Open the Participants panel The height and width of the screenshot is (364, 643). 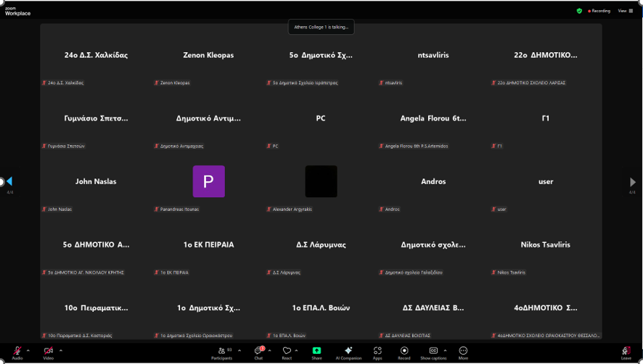(x=222, y=352)
